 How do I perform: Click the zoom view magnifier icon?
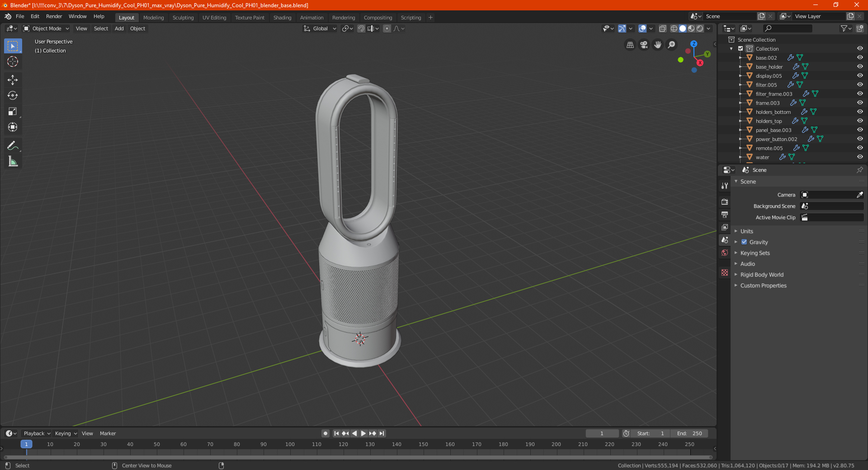click(672, 45)
